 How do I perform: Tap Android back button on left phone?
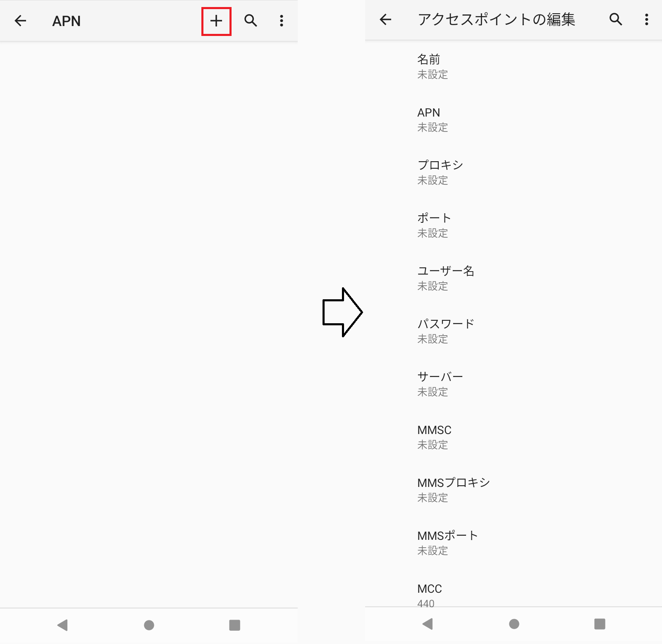(62, 625)
